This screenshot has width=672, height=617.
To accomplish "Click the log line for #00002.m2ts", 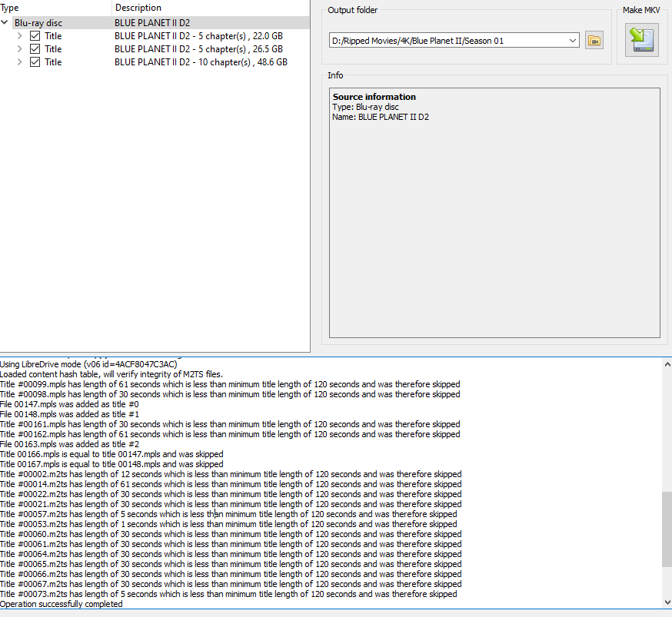I will pyautogui.click(x=231, y=474).
